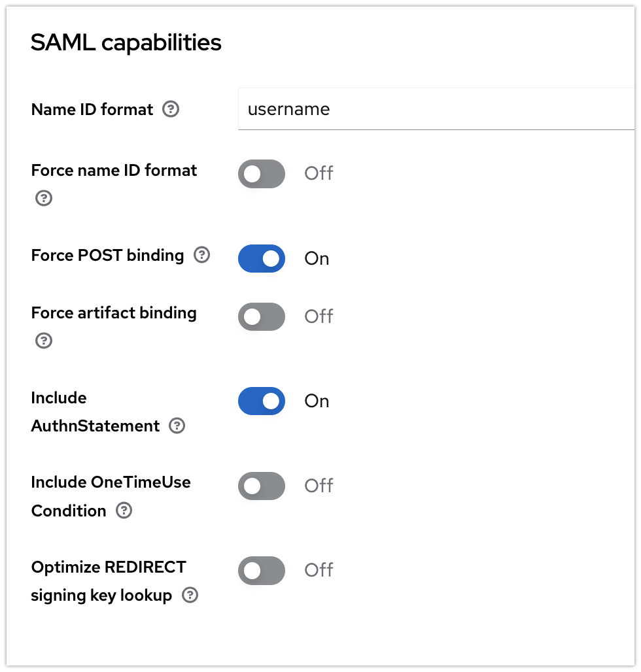
Task: Click the help icon beside Force name ID format
Action: [x=43, y=197]
